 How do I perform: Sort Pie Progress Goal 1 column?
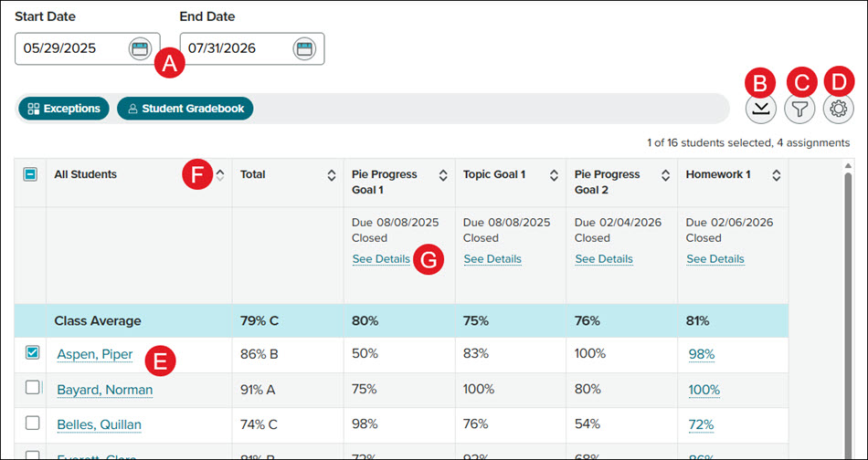[443, 175]
